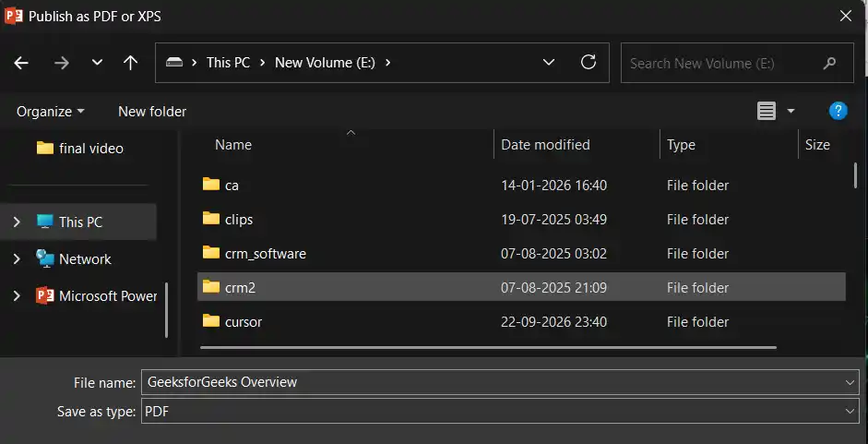Screen dimensions: 868x444
Task: Click the crm_software folder icon
Action: tap(211, 252)
